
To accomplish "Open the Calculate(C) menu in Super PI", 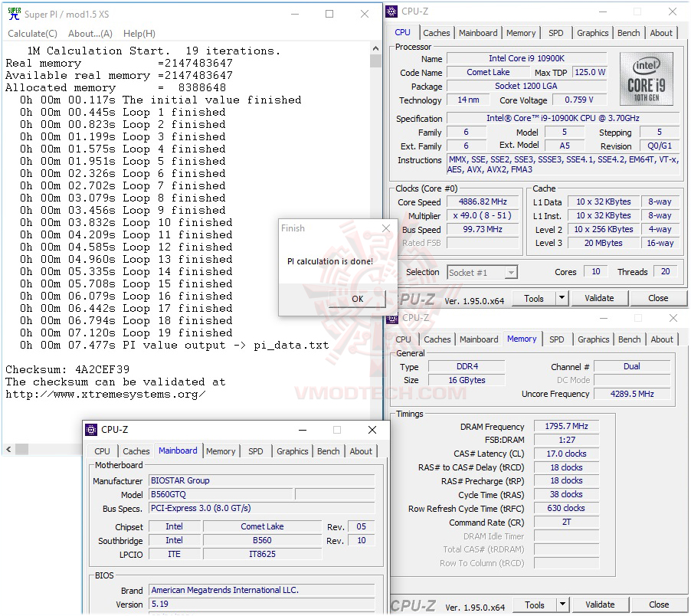I will pos(33,34).
